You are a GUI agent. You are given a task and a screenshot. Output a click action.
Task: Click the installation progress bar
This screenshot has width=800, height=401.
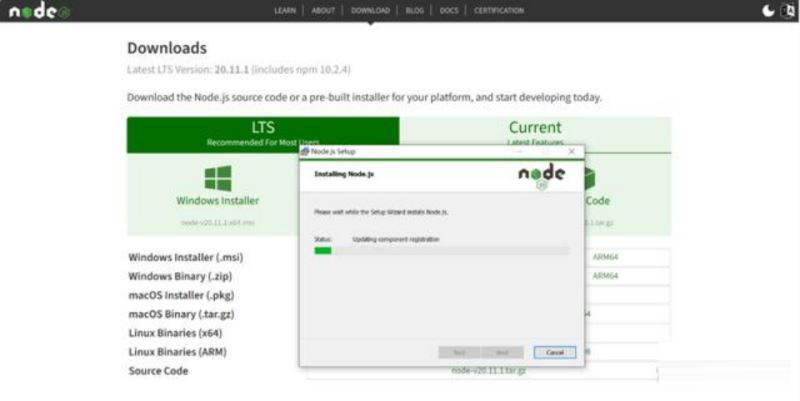[442, 250]
